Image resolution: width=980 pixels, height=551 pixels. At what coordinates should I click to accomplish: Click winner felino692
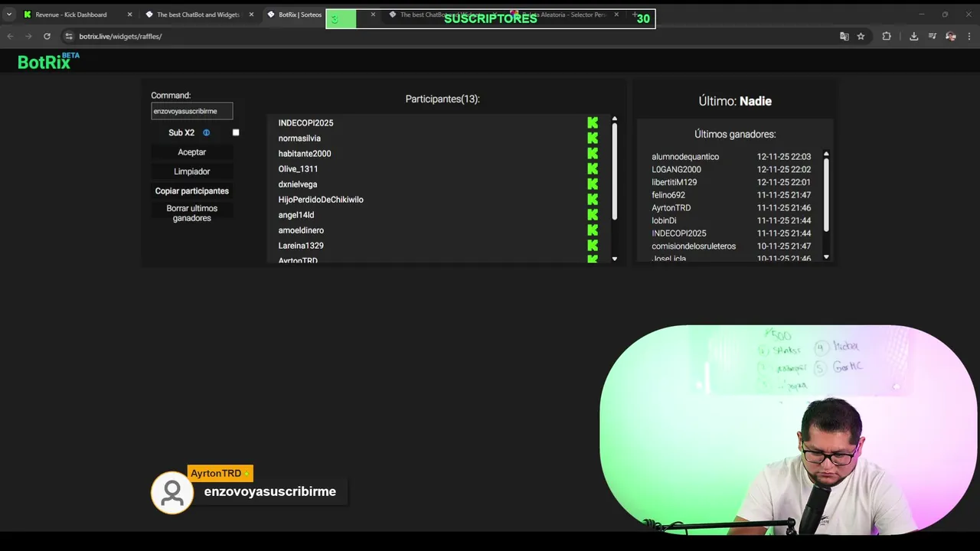click(668, 195)
